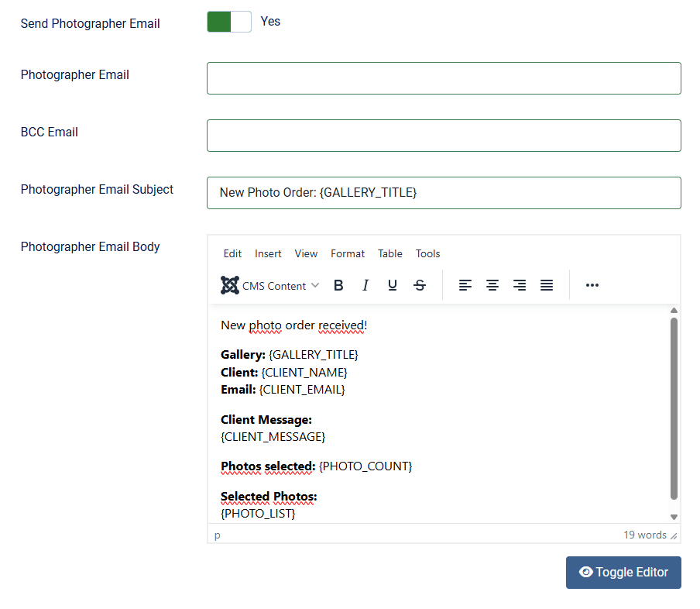The height and width of the screenshot is (609, 700).
Task: Click the Joomla icon on CMS Content
Action: pyautogui.click(x=230, y=285)
